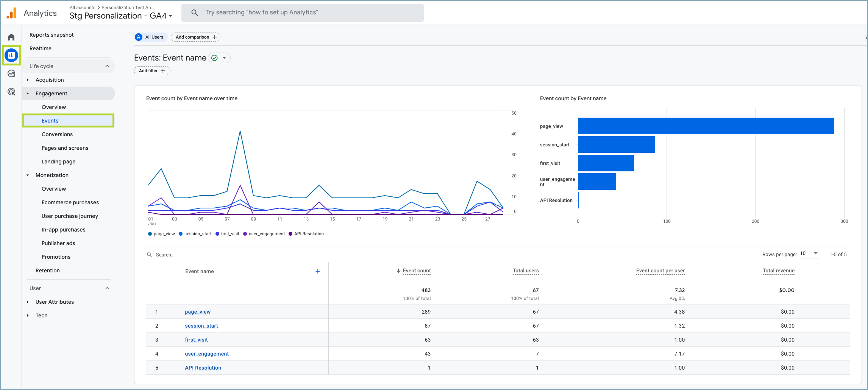Open the page_view event link
Image resolution: width=868 pixels, height=390 pixels.
[x=198, y=312]
